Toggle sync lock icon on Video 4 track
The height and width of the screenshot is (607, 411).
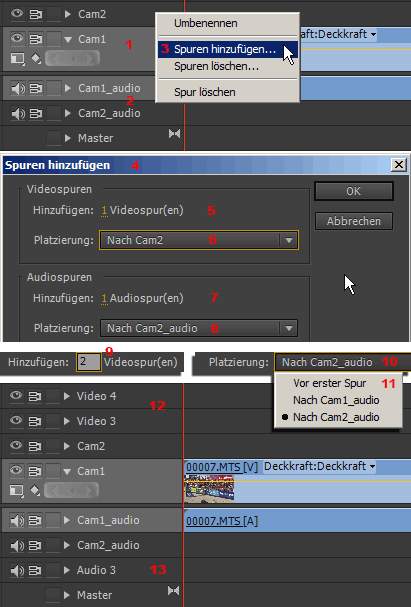coord(35,396)
